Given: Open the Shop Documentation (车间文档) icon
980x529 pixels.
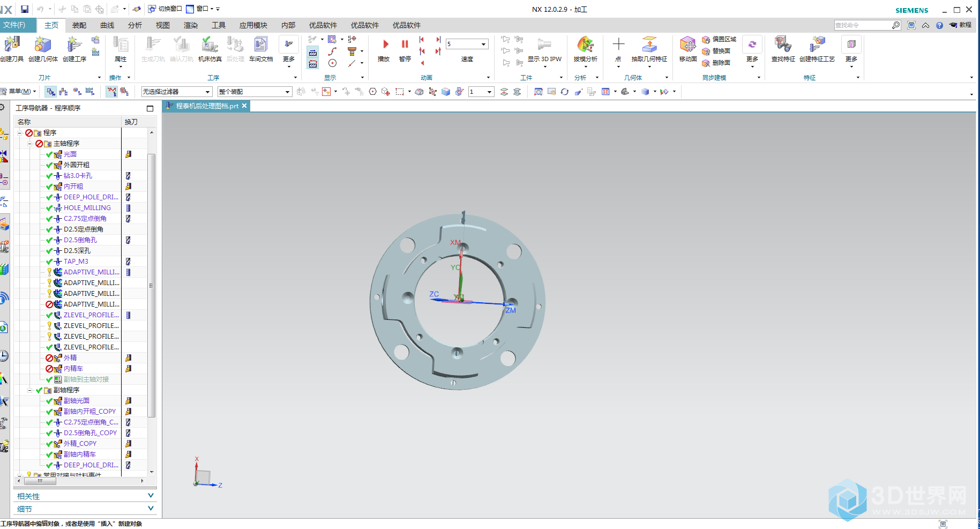Looking at the screenshot, I should 261,45.
